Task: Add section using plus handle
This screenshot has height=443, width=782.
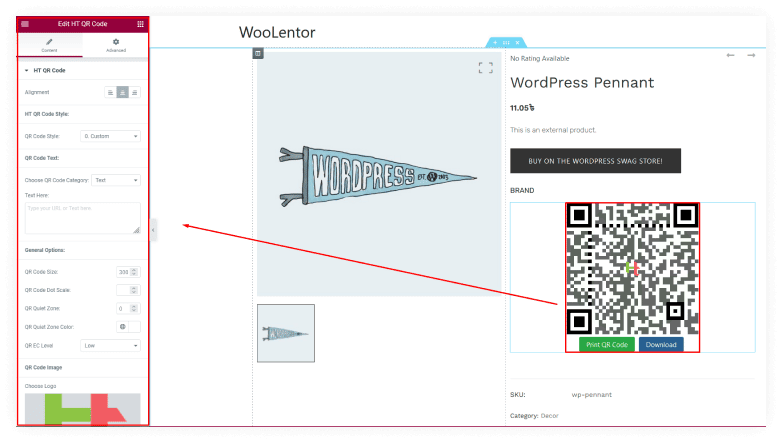Action: tap(495, 43)
